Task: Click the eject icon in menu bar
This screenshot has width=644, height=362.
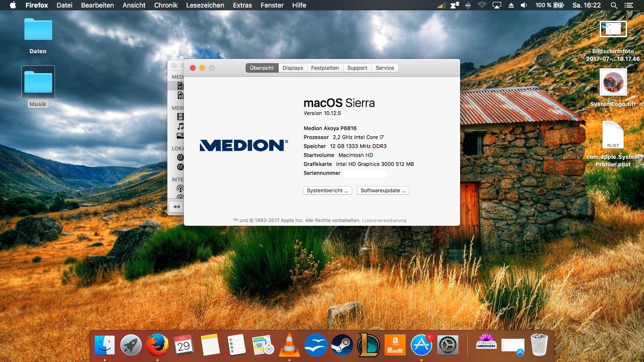Action: pyautogui.click(x=511, y=5)
